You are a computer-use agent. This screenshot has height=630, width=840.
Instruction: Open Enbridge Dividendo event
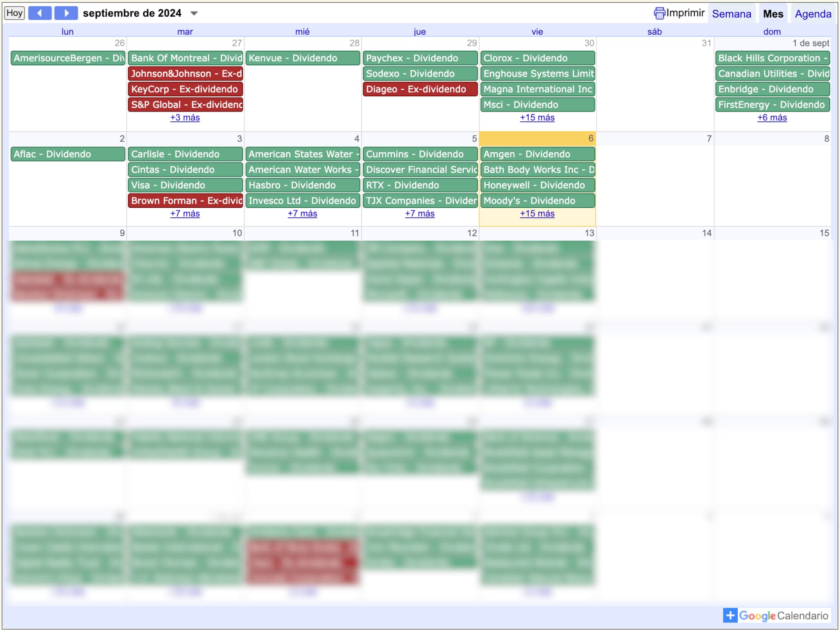[773, 89]
